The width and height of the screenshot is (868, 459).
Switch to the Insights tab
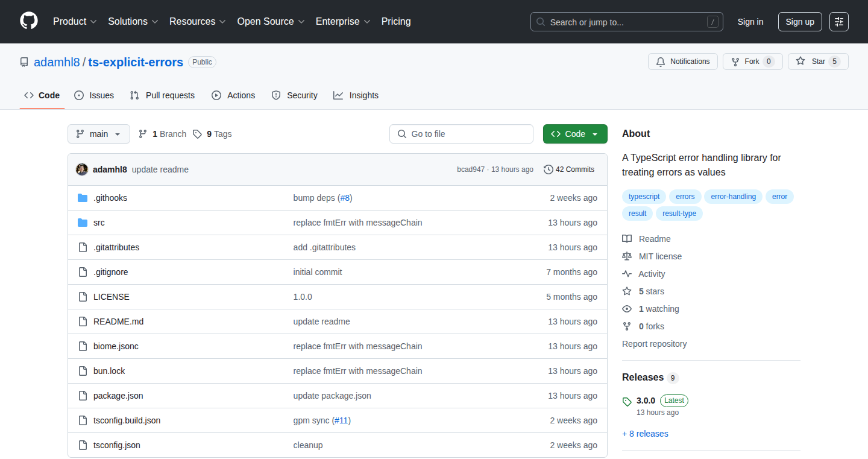click(356, 95)
